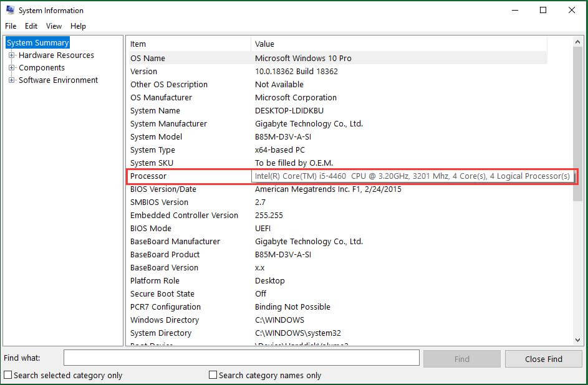Click the value 10.0.18362 Build 18362

pyautogui.click(x=296, y=71)
